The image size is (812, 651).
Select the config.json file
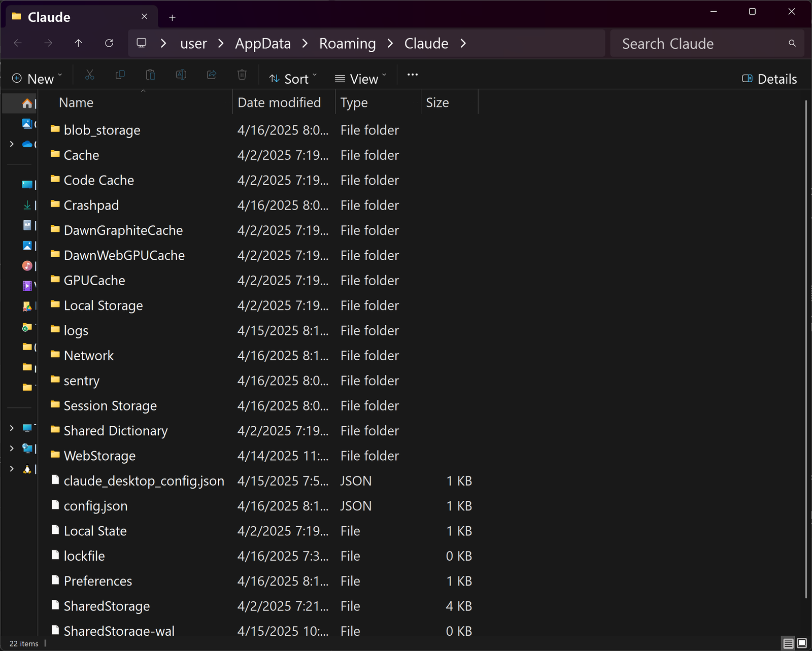pyautogui.click(x=96, y=506)
